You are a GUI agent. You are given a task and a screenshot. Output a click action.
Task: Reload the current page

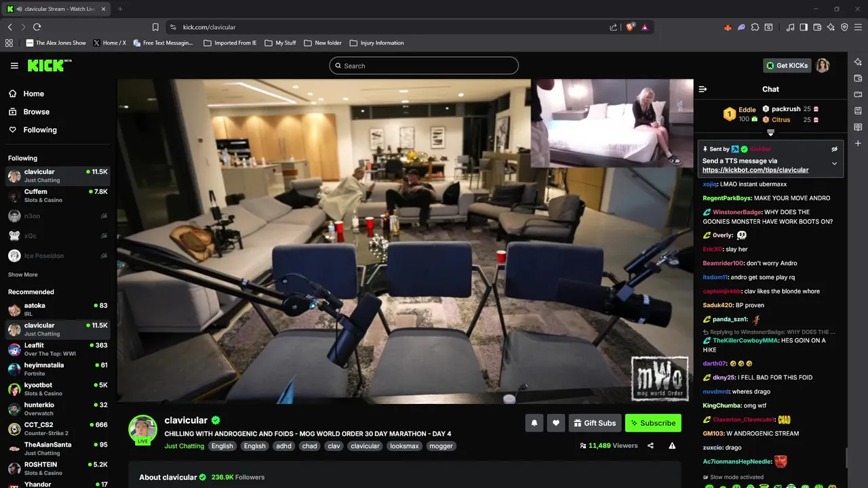(37, 27)
